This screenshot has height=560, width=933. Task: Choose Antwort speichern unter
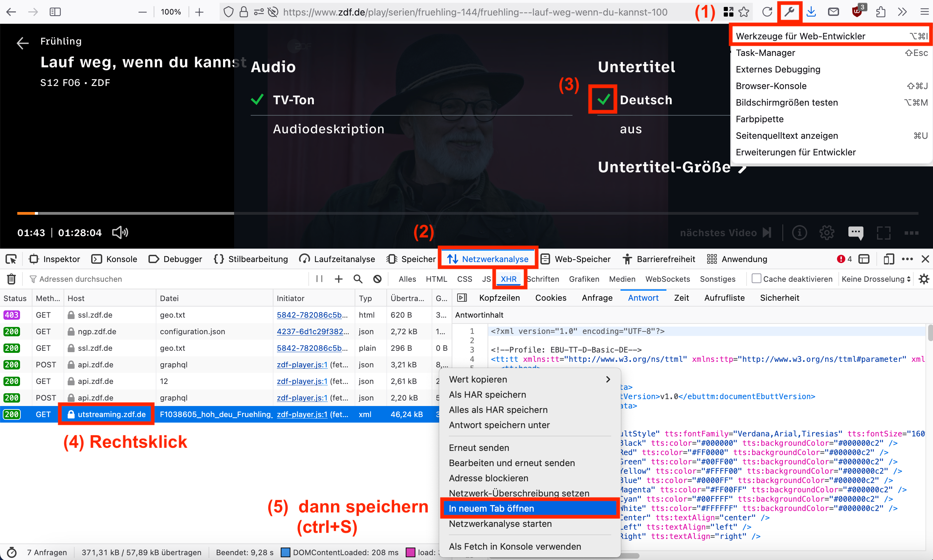tap(530, 425)
